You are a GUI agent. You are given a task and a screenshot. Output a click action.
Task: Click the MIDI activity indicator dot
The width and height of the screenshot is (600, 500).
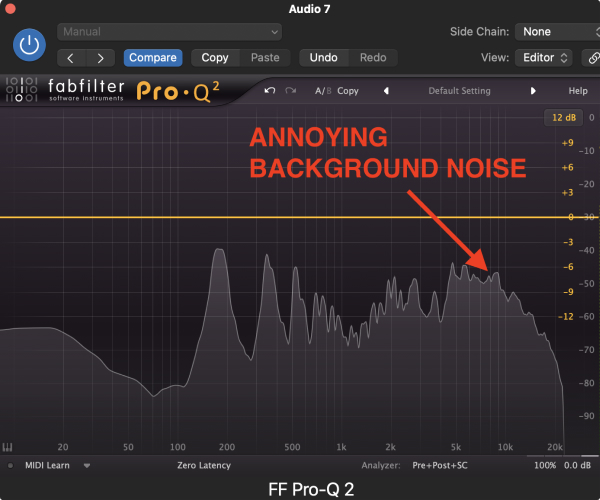tap(10, 466)
